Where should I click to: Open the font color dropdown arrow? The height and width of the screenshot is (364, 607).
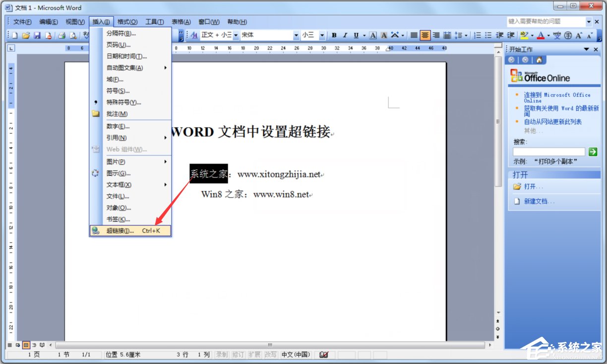[x=547, y=35]
